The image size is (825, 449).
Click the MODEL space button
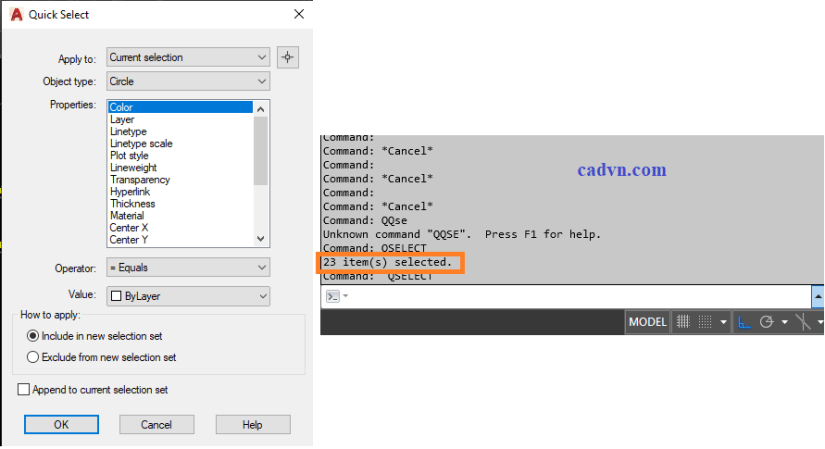pos(647,322)
